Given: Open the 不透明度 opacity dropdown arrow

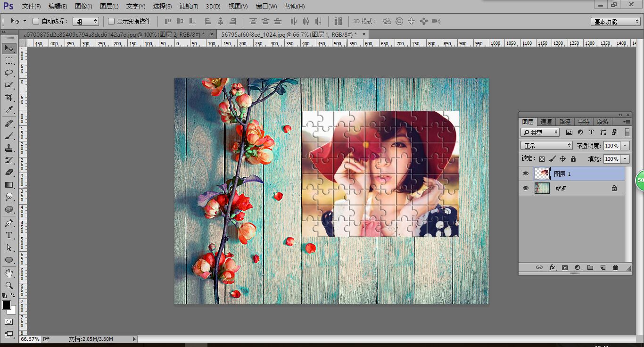Looking at the screenshot, I should (x=626, y=146).
